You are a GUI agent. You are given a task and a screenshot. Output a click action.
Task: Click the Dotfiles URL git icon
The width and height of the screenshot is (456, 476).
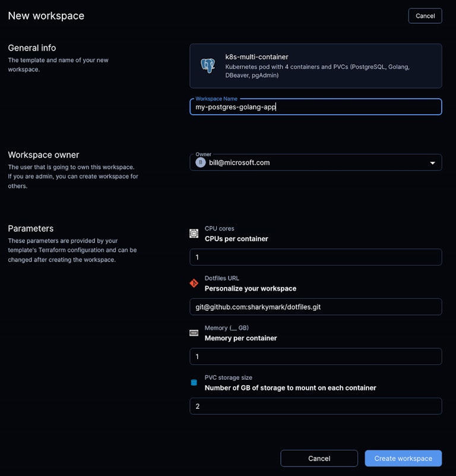194,283
